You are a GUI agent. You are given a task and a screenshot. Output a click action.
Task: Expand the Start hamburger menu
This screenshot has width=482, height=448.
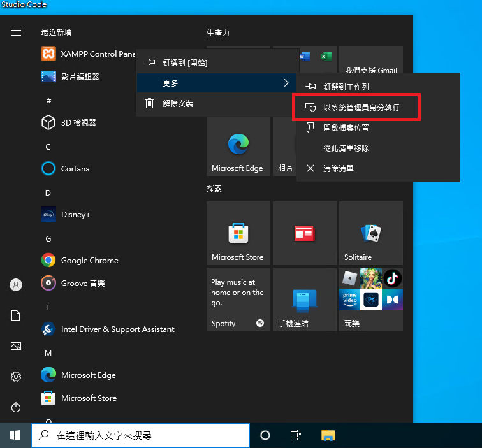pyautogui.click(x=16, y=33)
